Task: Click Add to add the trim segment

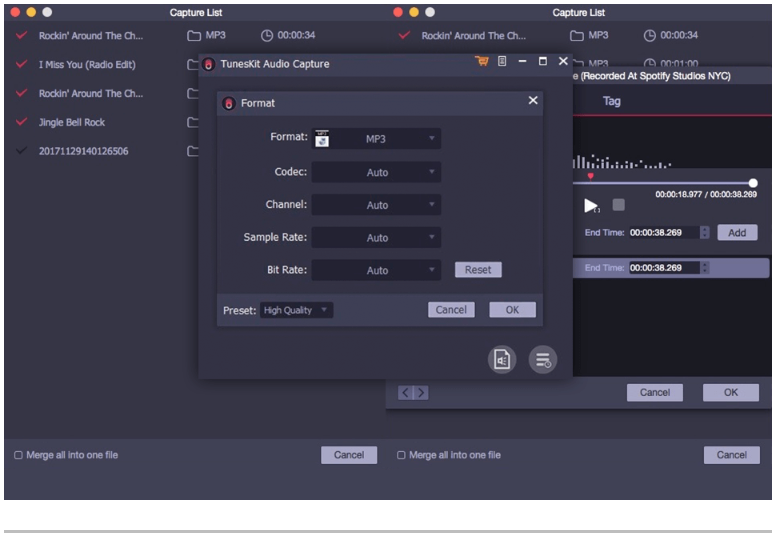Action: click(x=737, y=232)
